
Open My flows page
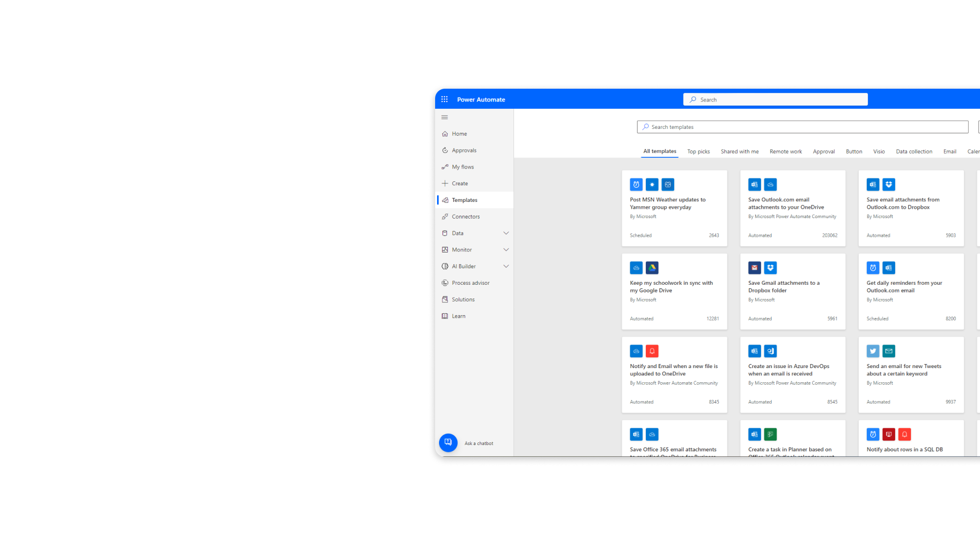pyautogui.click(x=474, y=167)
